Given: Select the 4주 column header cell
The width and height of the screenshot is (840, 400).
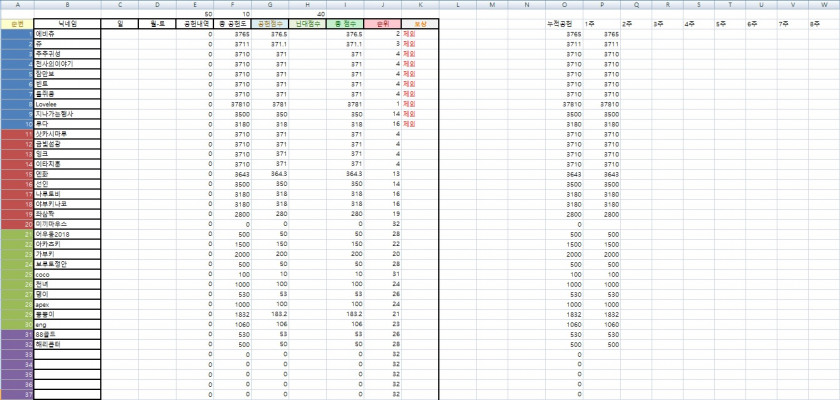Looking at the screenshot, I should (690, 22).
